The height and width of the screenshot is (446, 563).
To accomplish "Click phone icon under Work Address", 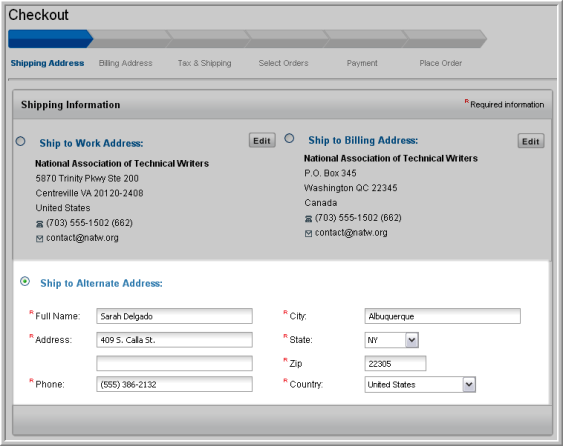I will point(39,224).
